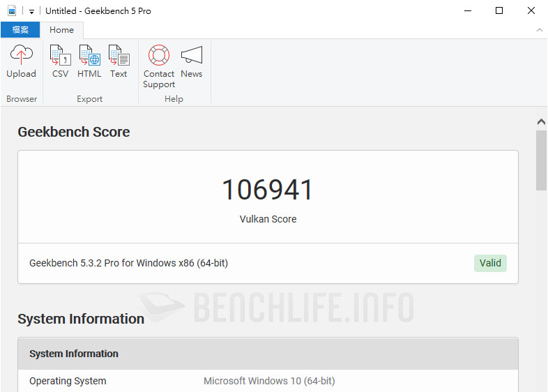
Task: Select the 106941 score value
Action: click(268, 190)
